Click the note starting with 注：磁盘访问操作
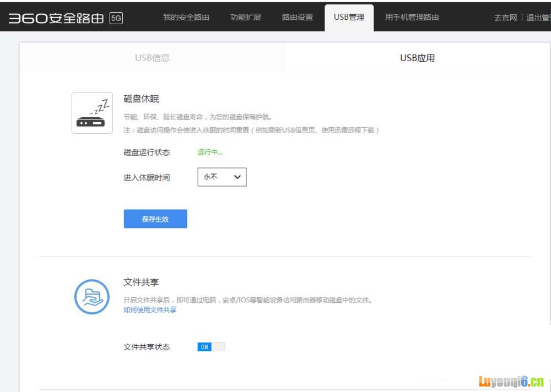The image size is (551, 392). pos(251,130)
